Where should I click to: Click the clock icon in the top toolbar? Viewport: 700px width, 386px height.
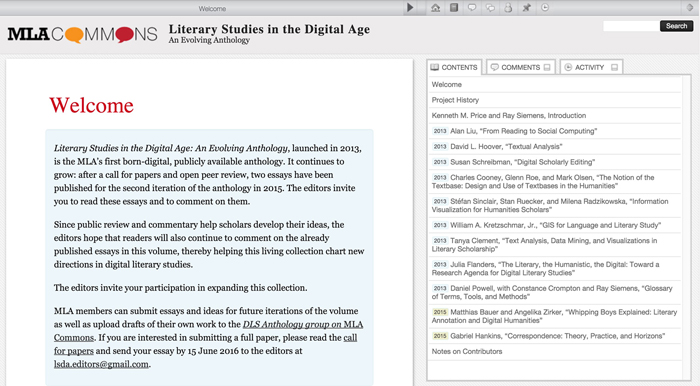click(x=545, y=8)
